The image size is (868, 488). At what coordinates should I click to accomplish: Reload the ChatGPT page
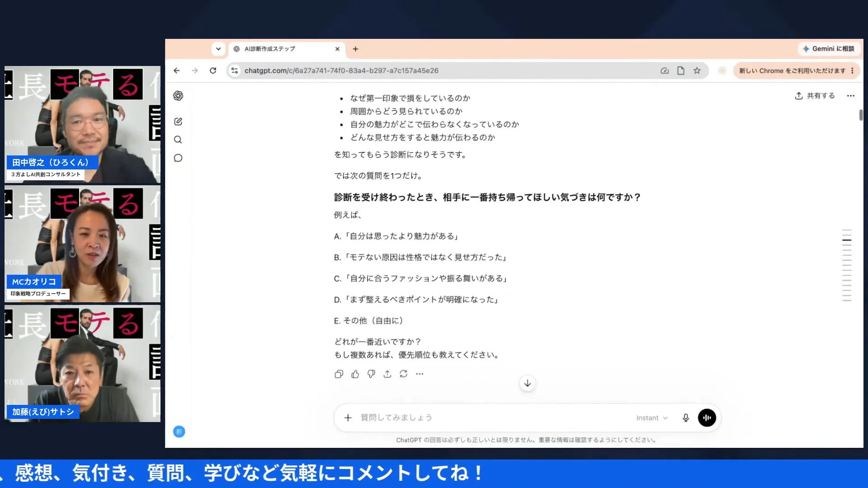[x=213, y=70]
